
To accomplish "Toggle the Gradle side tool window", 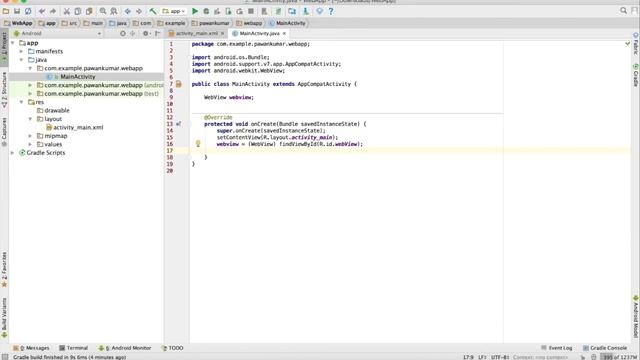I will tap(636, 74).
